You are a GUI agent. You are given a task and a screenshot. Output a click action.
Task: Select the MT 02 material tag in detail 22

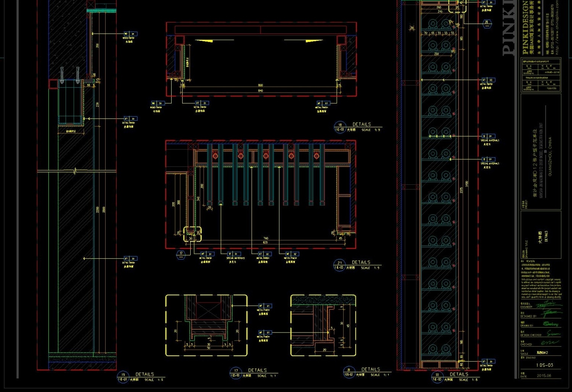point(488,80)
